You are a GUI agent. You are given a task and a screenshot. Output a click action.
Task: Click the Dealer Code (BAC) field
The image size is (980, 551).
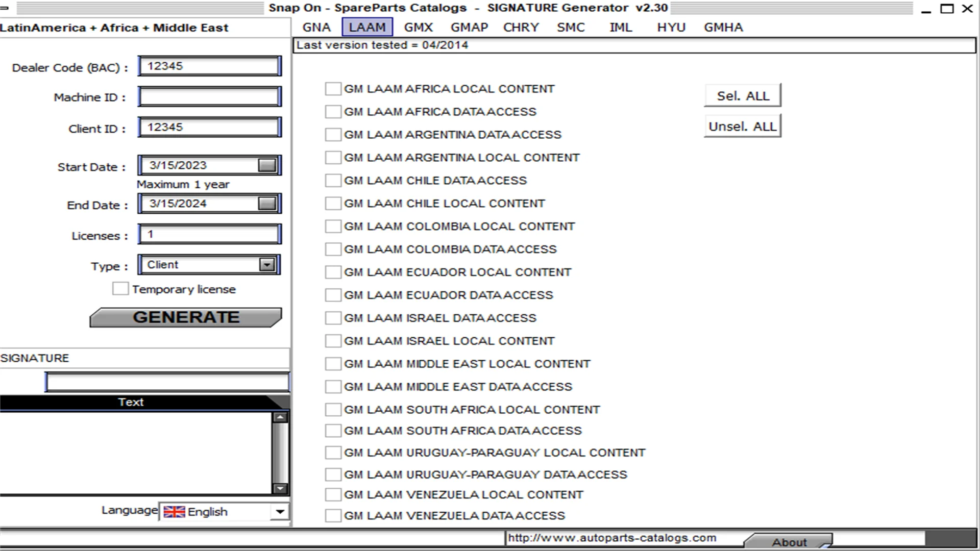click(209, 66)
